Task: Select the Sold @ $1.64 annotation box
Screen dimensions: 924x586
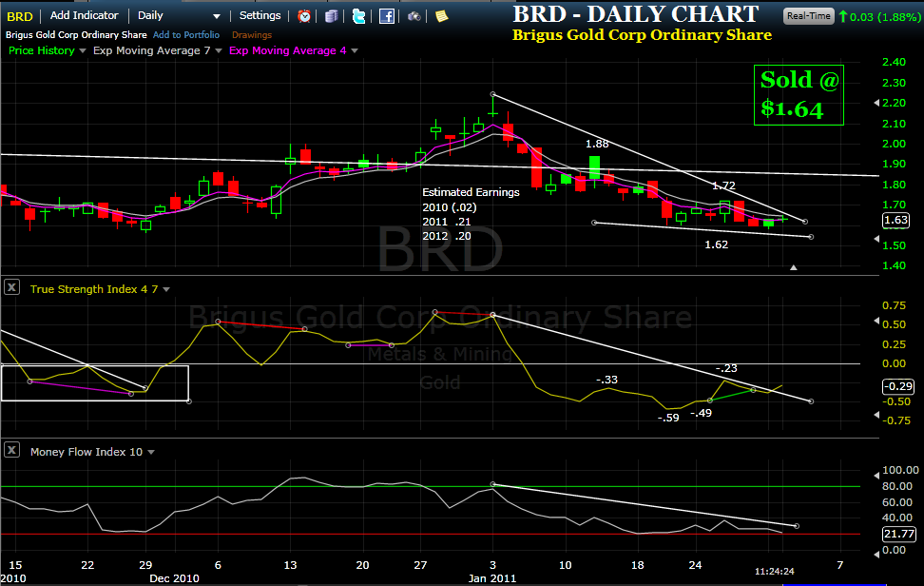Action: 799,95
